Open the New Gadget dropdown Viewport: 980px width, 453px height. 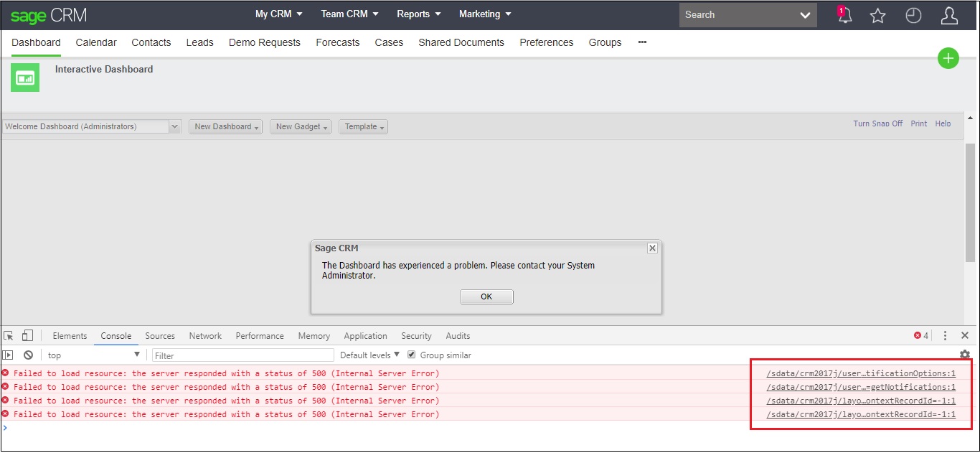301,126
